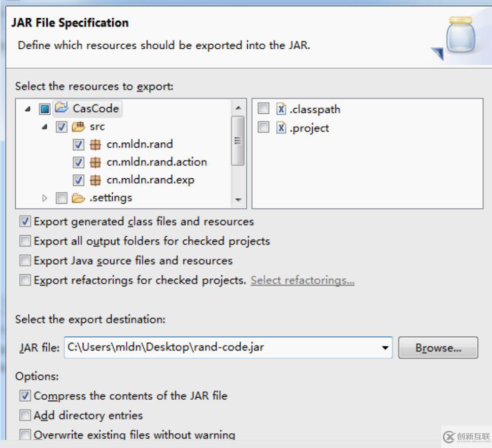Click the cn.mldn.rand package icon
The width and height of the screenshot is (492, 448).
click(x=95, y=145)
